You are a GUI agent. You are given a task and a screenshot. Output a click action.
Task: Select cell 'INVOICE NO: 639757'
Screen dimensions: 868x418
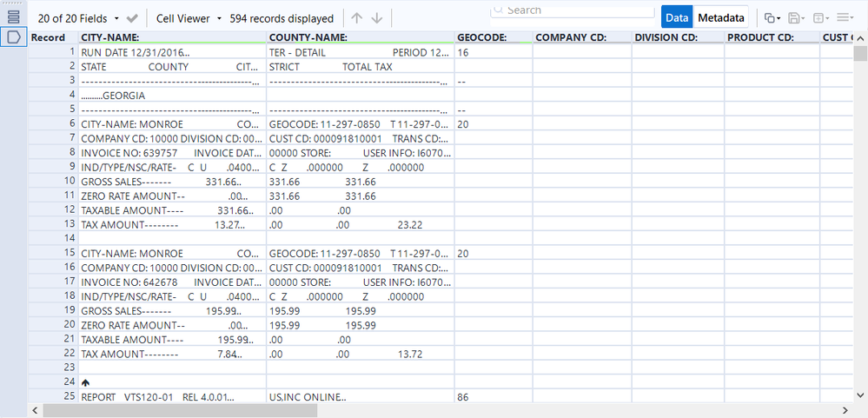[x=173, y=153]
